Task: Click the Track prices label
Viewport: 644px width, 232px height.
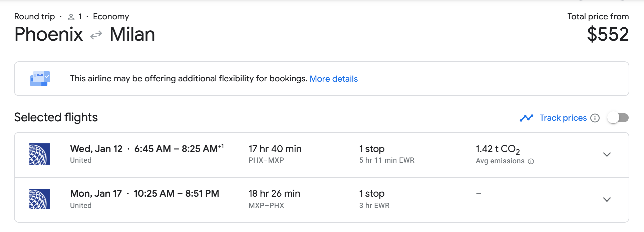Action: pos(563,118)
